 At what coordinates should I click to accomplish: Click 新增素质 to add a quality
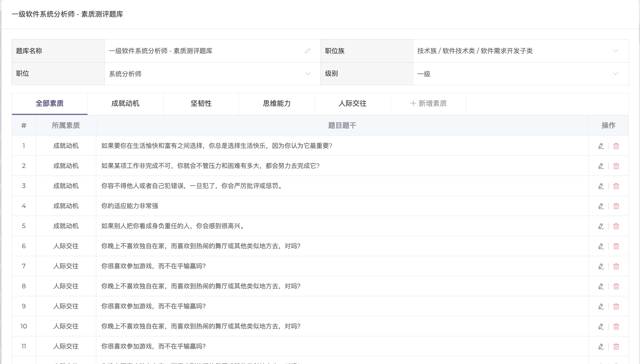[x=428, y=104]
